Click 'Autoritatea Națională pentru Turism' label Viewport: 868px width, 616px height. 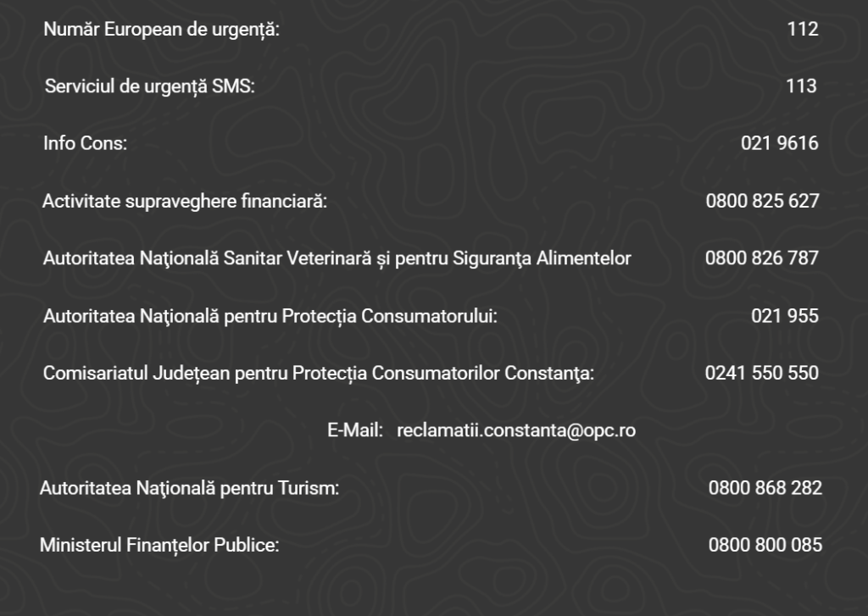[x=189, y=488]
